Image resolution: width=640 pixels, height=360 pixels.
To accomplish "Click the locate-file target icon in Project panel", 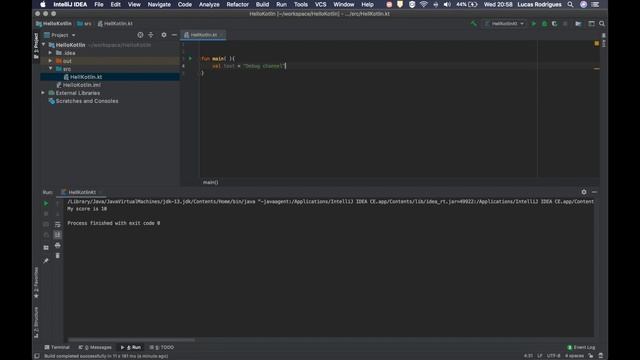I will point(140,35).
